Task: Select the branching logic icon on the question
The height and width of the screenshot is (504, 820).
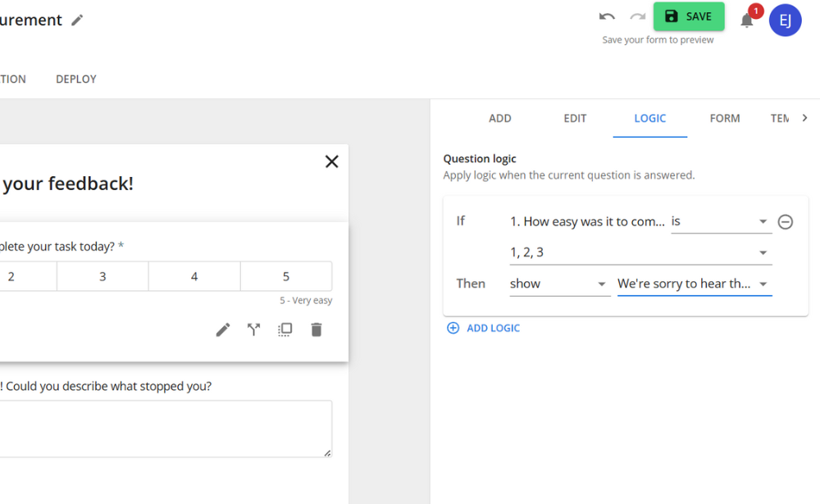Action: (253, 329)
